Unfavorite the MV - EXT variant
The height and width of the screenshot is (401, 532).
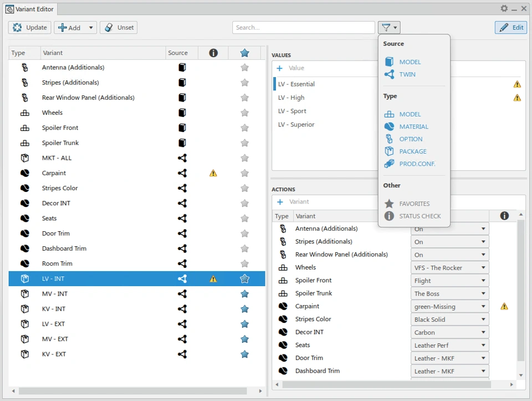244,339
